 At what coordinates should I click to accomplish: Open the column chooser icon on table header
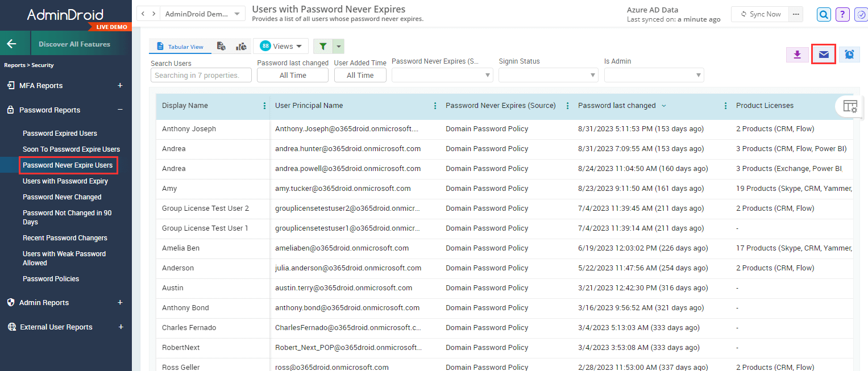(x=849, y=106)
